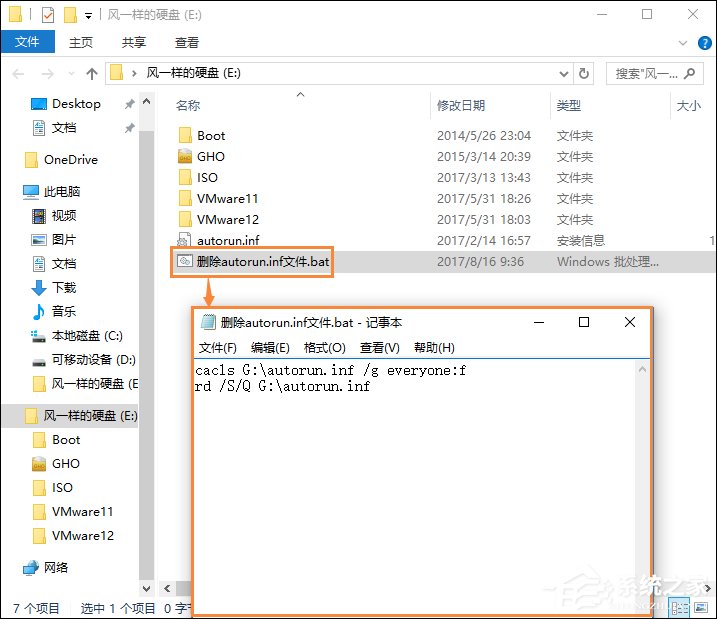Click New Folder icon in quick access toolbar
The width and height of the screenshot is (717, 619).
coord(70,15)
